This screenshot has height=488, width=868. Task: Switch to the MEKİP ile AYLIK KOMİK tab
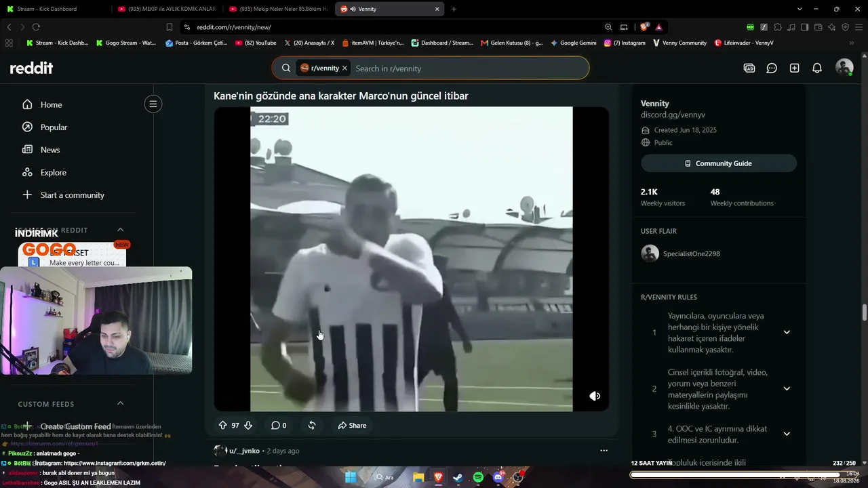[166, 9]
